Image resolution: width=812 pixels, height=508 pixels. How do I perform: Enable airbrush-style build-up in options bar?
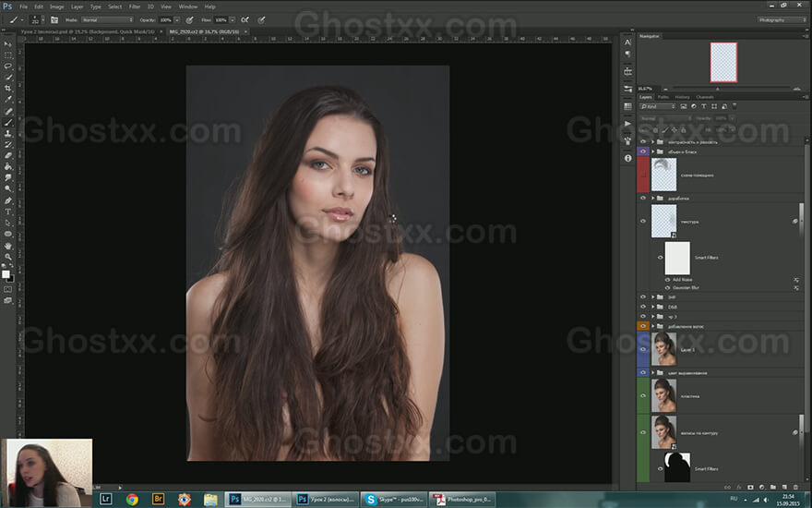245,19
